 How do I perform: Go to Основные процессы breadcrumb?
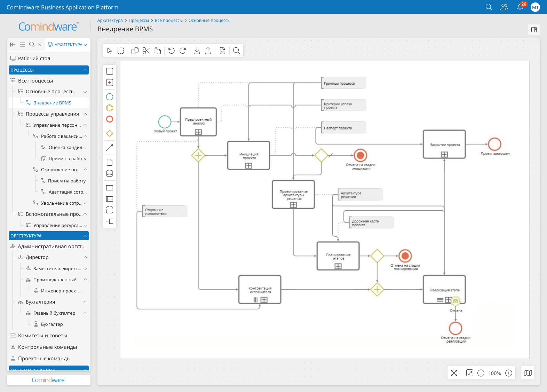pos(209,21)
